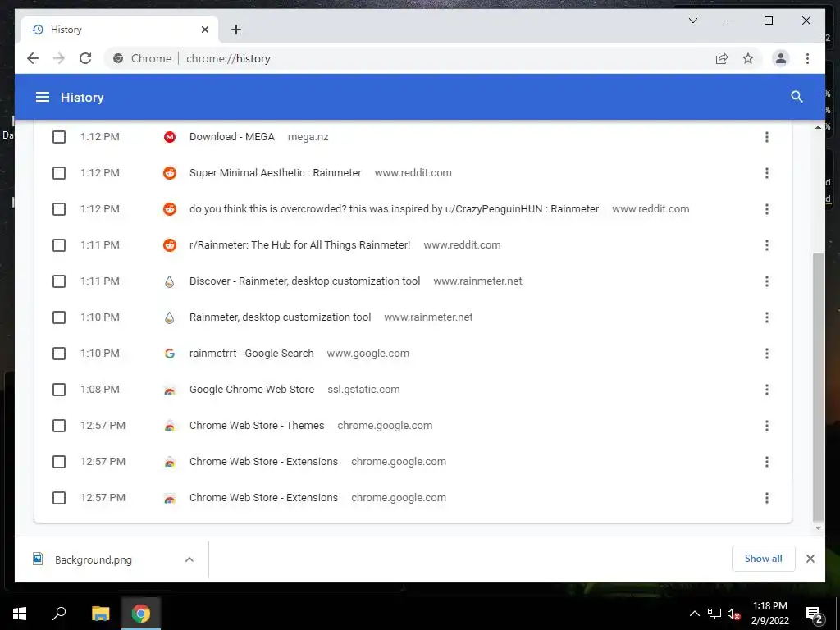
Task: Tick checkbox for Google Chrome Web Store
Action: pyautogui.click(x=59, y=390)
